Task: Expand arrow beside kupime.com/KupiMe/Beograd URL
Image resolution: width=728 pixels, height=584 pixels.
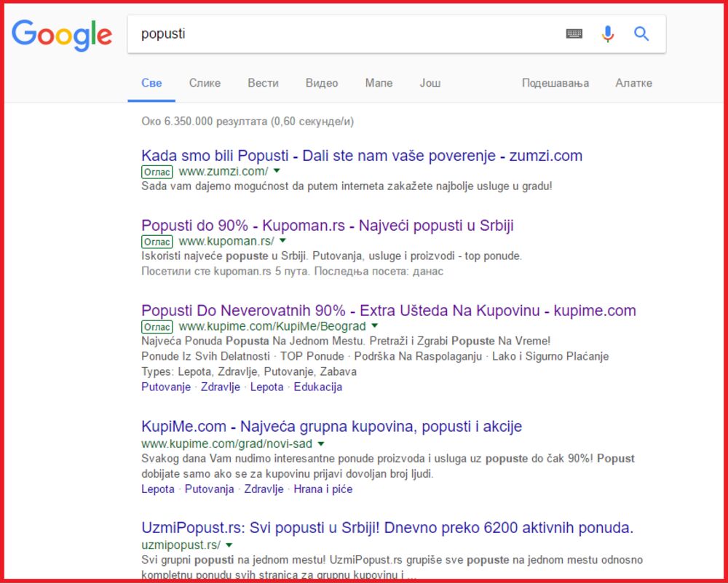Action: (375, 326)
